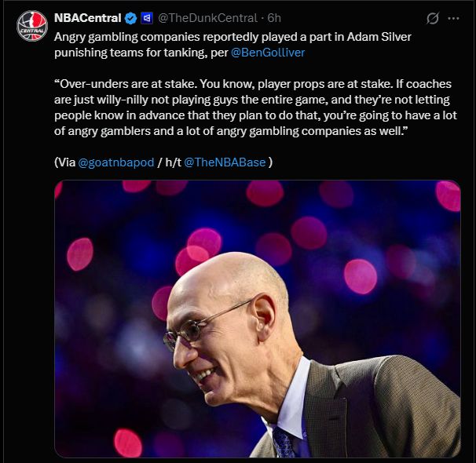The height and width of the screenshot is (463, 476).
Task: Click the 'h/t' text in the credits line
Action: click(170, 162)
